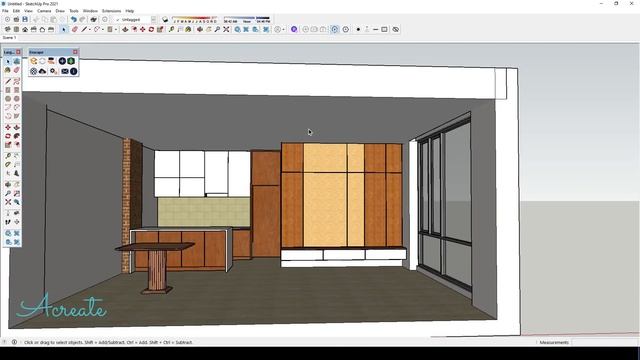Image resolution: width=640 pixels, height=360 pixels.
Task: Click the Measurements input box
Action: 604,342
